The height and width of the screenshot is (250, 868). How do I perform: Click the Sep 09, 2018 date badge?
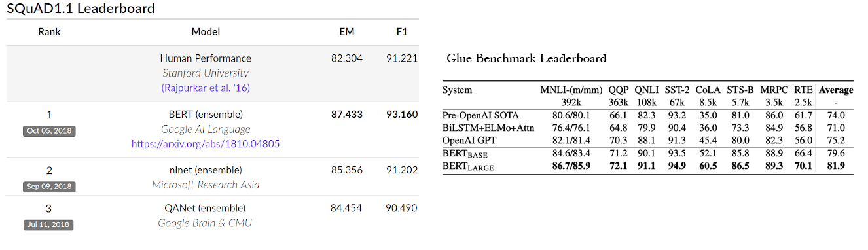point(49,187)
